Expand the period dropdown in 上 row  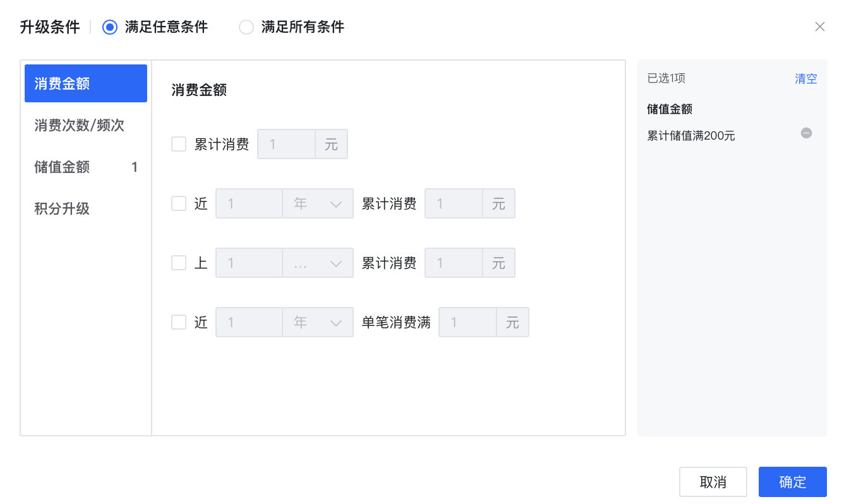coord(318,263)
